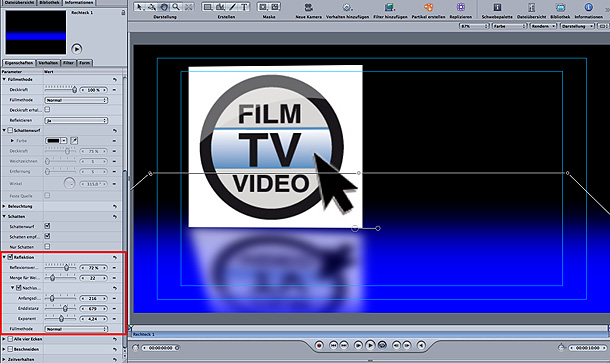
Task: Collapse the Schatten section
Action: (x=4, y=216)
